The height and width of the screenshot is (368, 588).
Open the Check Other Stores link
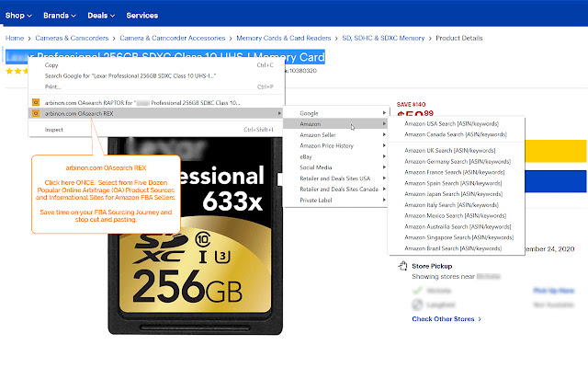pyautogui.click(x=447, y=319)
